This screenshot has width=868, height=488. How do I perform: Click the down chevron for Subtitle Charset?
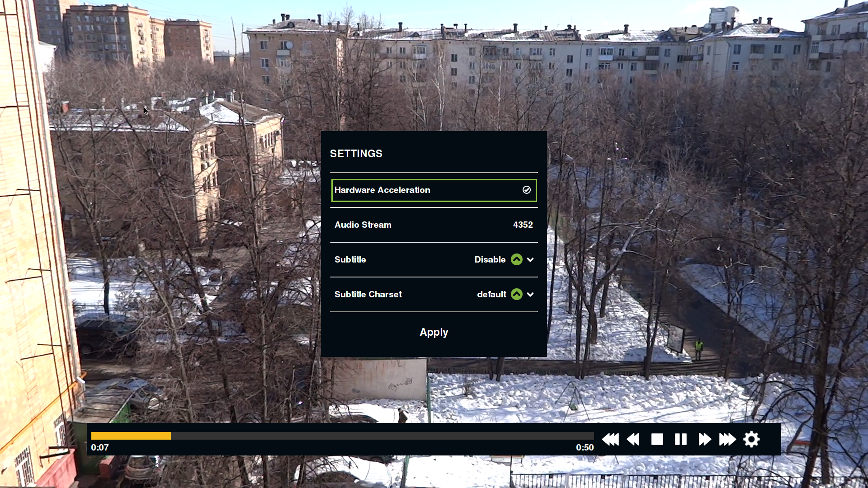[530, 295]
